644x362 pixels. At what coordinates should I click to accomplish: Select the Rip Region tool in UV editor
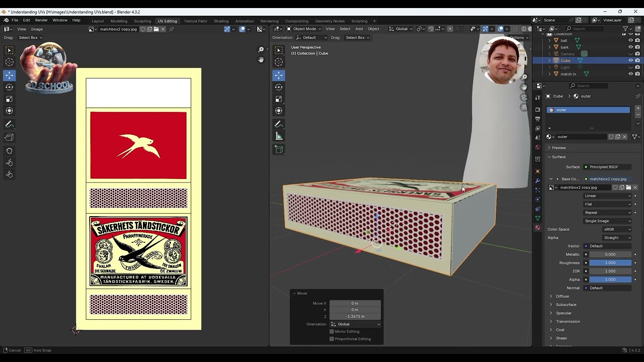(x=9, y=137)
